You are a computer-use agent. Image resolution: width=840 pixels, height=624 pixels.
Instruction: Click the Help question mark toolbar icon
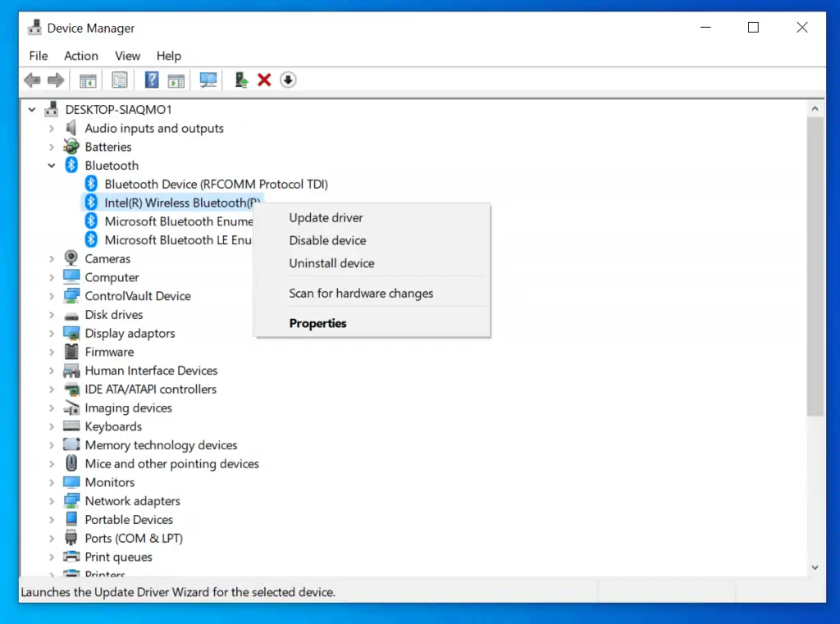(152, 80)
